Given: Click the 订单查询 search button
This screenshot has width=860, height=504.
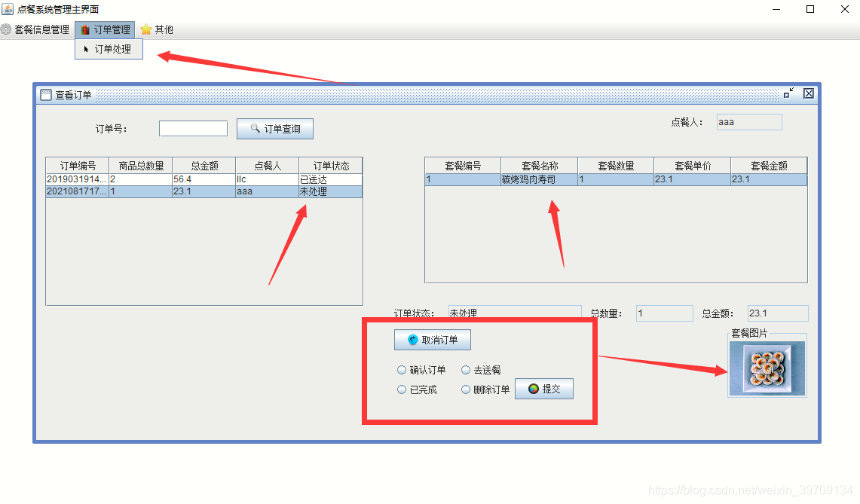Looking at the screenshot, I should click(275, 129).
